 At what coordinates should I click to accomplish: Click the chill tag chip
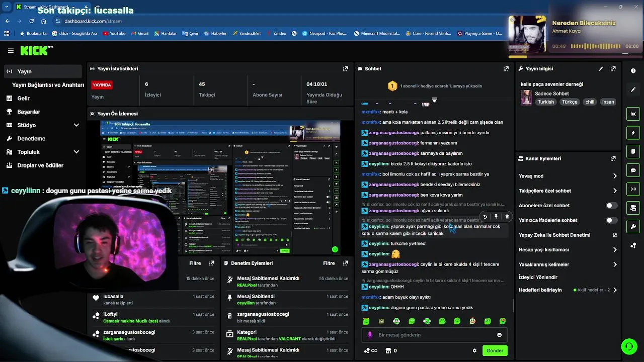pos(590,102)
